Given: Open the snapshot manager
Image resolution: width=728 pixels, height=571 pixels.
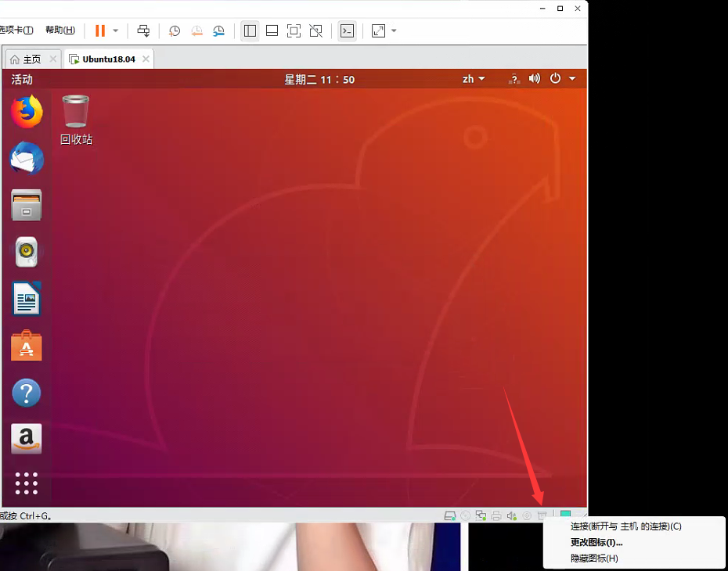Looking at the screenshot, I should click(x=218, y=31).
